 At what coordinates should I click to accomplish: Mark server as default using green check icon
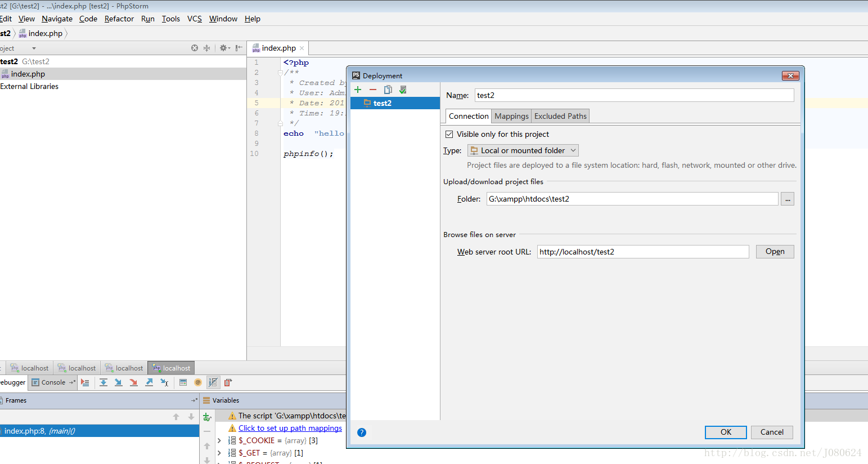[x=403, y=90]
